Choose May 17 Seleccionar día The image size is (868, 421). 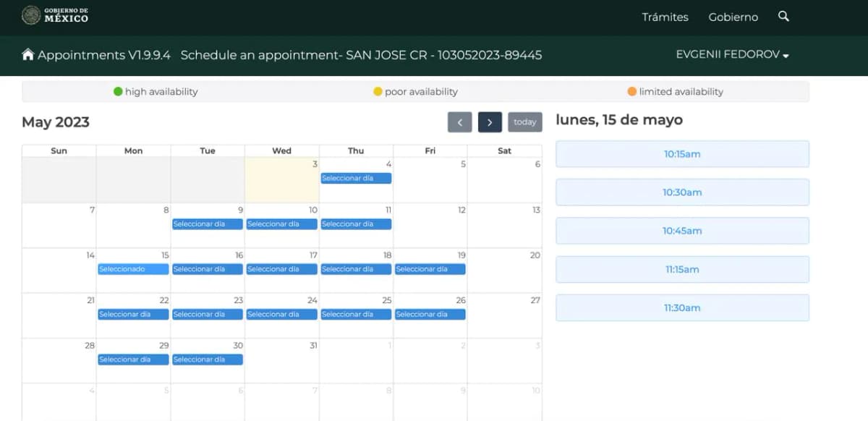[x=282, y=269]
